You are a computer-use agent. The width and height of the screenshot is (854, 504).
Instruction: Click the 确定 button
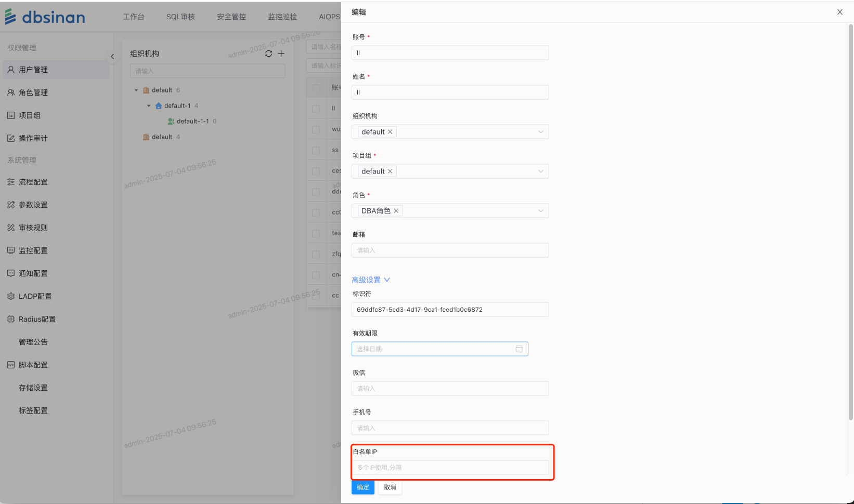coord(363,487)
